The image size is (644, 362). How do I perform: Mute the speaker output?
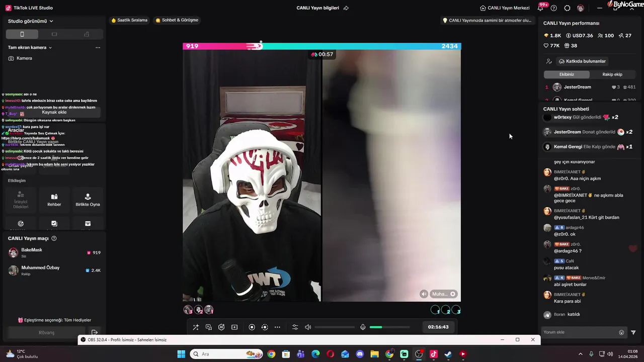click(308, 327)
